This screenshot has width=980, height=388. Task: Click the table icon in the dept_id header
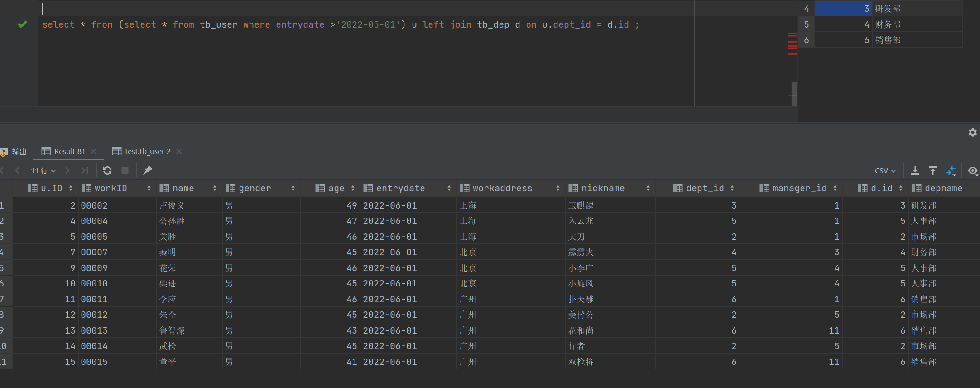678,188
